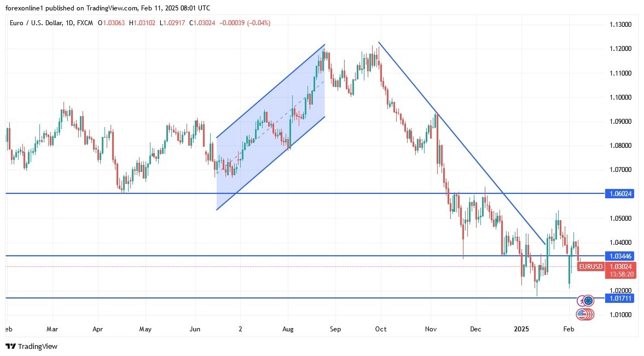Select the 1.03446 support price label
Viewport: 644px width, 356px height.
(x=620, y=256)
